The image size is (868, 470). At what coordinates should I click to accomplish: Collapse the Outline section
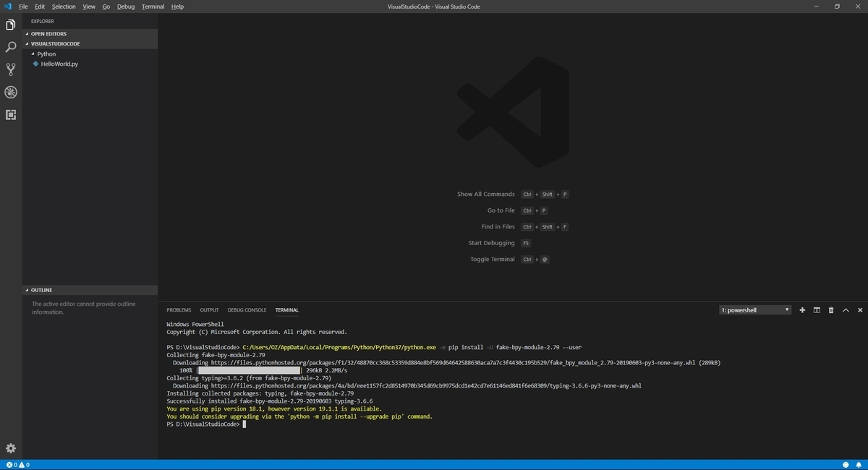click(90, 290)
